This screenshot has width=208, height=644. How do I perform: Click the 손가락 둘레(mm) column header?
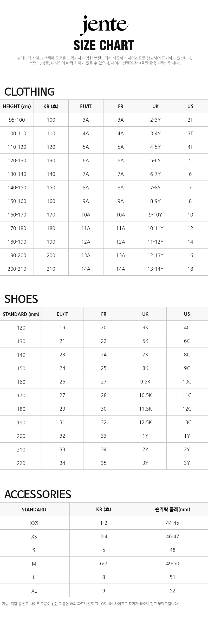point(173,510)
